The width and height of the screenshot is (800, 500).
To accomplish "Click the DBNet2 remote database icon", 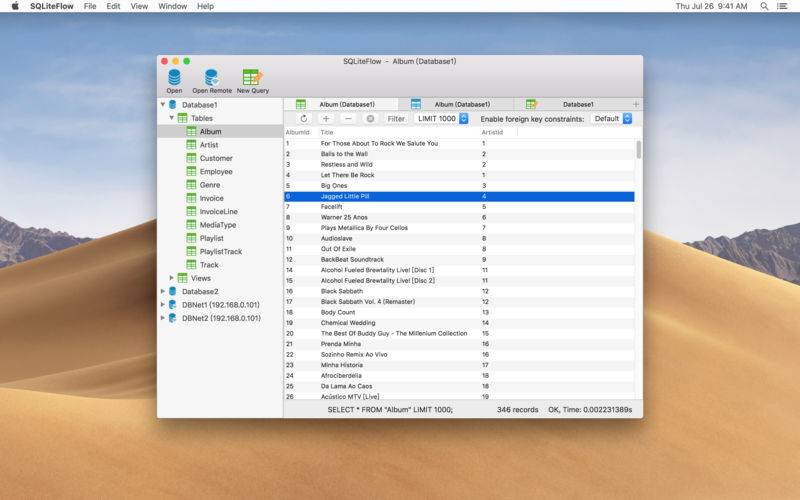I will (x=172, y=318).
